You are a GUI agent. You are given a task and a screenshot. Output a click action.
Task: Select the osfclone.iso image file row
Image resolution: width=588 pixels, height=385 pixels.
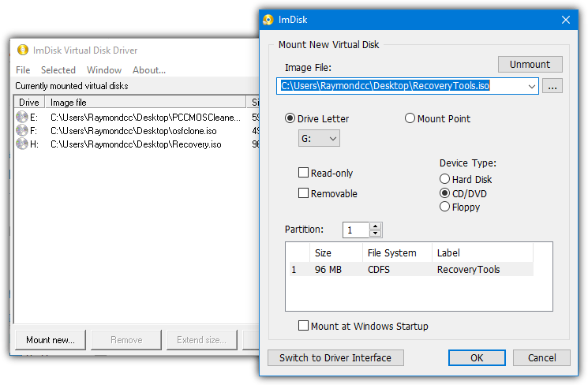137,130
